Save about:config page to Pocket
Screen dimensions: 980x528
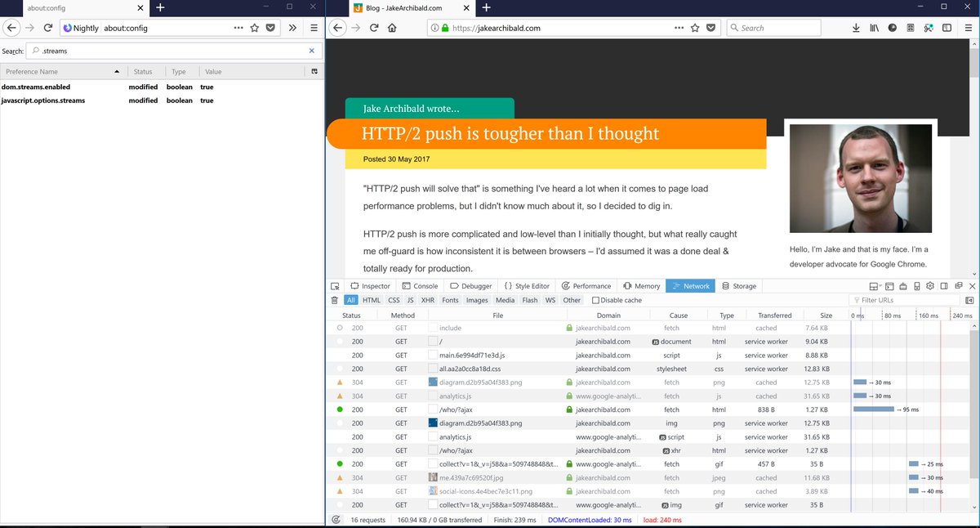(272, 27)
